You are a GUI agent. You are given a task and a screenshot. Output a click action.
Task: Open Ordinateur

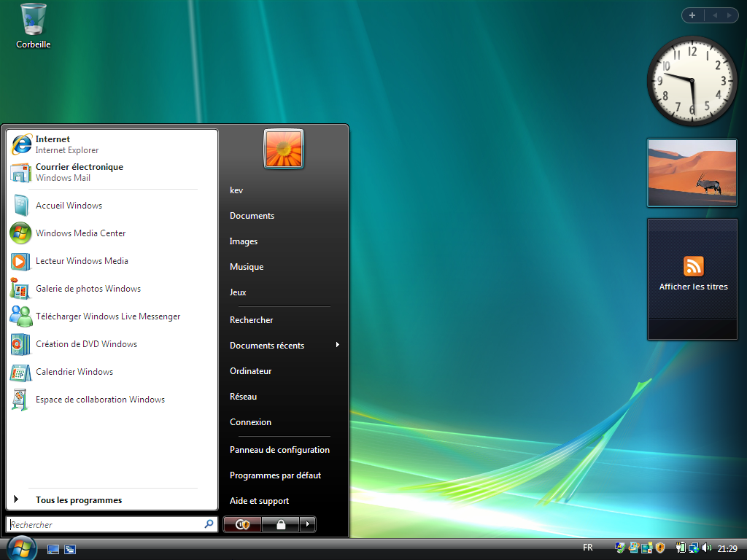[x=251, y=371]
